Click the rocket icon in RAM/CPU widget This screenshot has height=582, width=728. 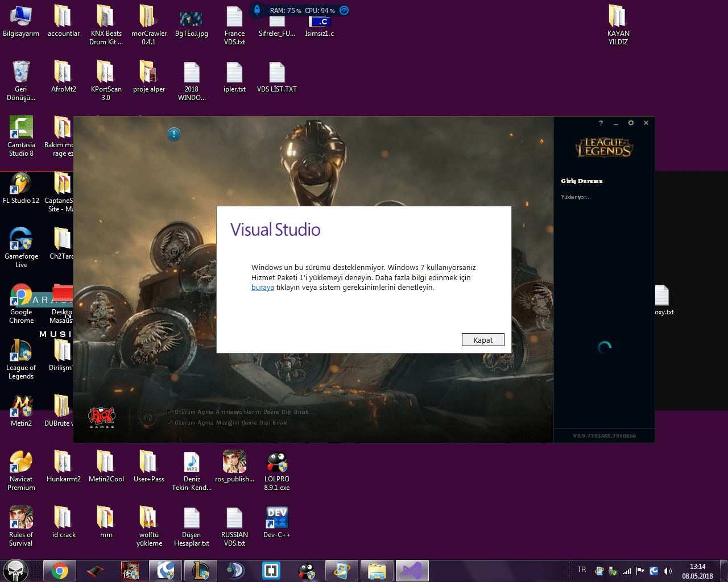(x=257, y=10)
